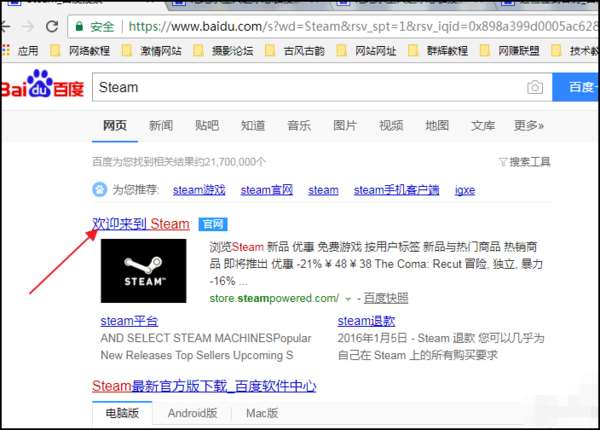Open the 网络教程 bookmark folder
The width and height of the screenshot is (600, 430).
[x=81, y=50]
